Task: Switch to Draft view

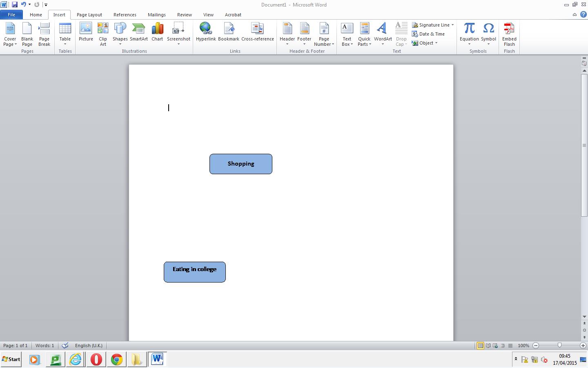Action: coord(510,346)
